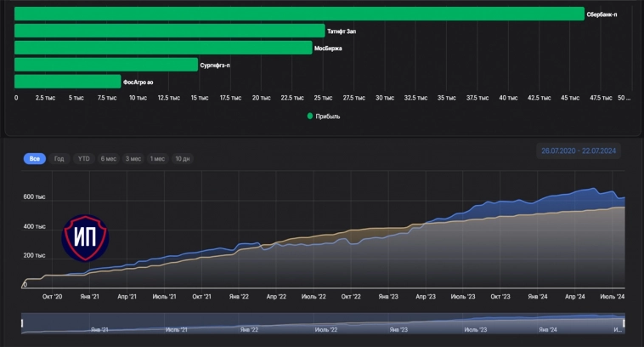This screenshot has height=347, width=644.
Task: Click the left handle of the range navigator
Action: 22,322
